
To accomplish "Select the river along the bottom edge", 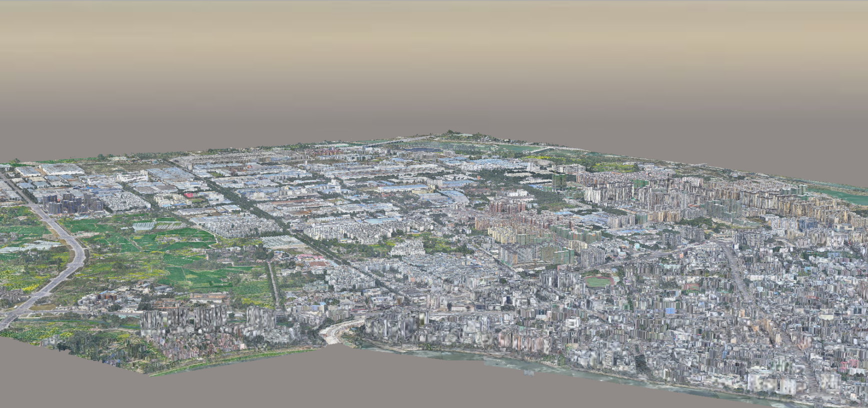I will click(x=500, y=361).
